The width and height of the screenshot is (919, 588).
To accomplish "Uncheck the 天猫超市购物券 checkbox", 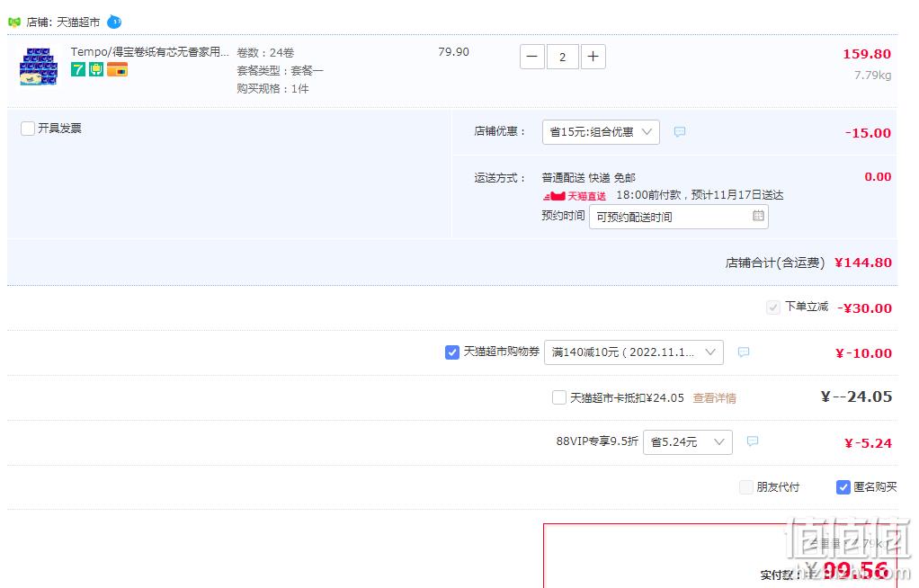I will [x=452, y=352].
